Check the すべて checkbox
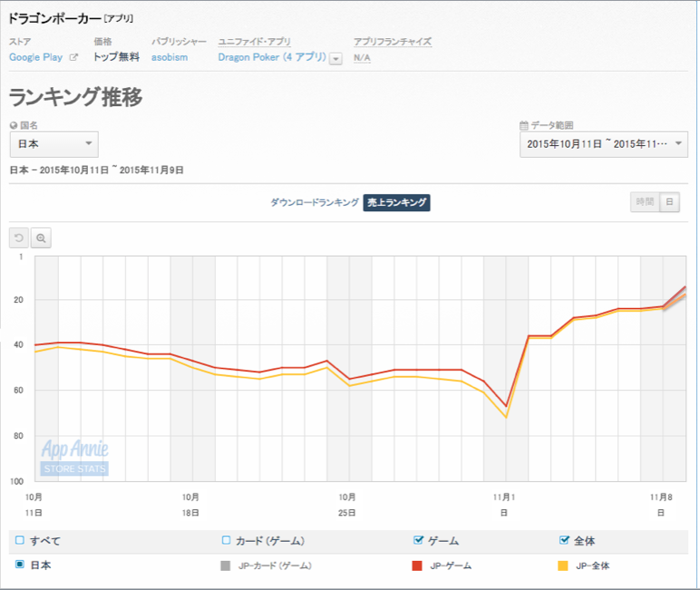 point(20,540)
